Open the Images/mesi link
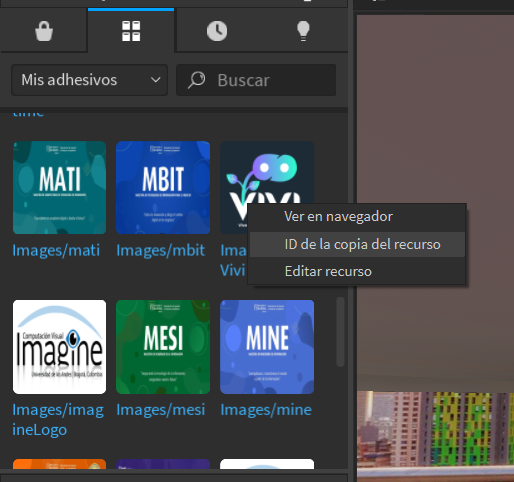This screenshot has width=514, height=482. pos(160,410)
